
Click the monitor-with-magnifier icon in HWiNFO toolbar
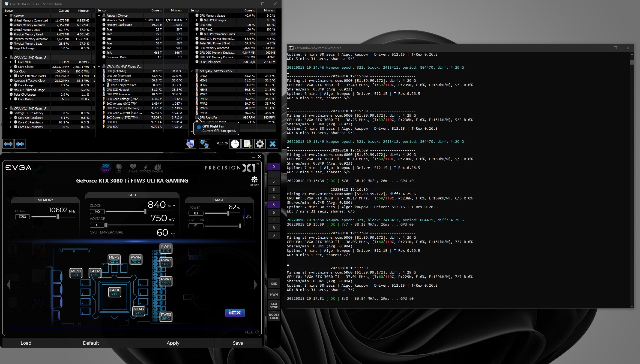pos(190,144)
